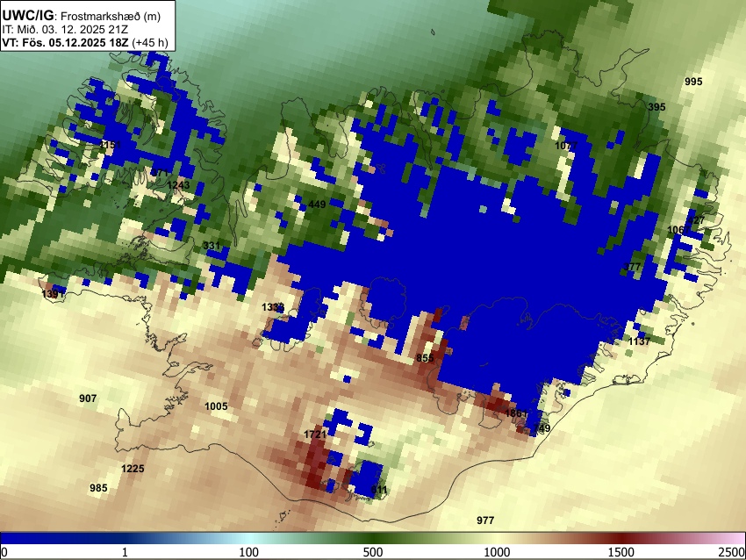Click the 1225 value label
746x560 pixels.
133,469
